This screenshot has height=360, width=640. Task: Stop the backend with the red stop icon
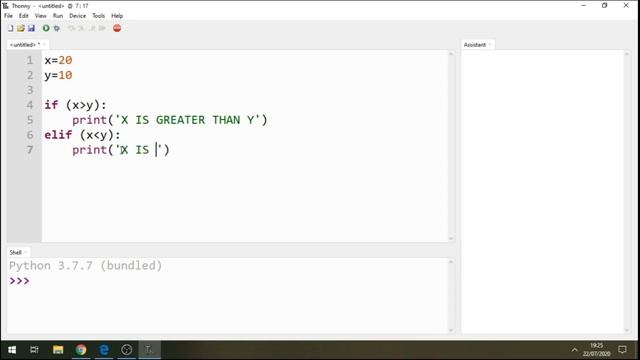click(117, 28)
